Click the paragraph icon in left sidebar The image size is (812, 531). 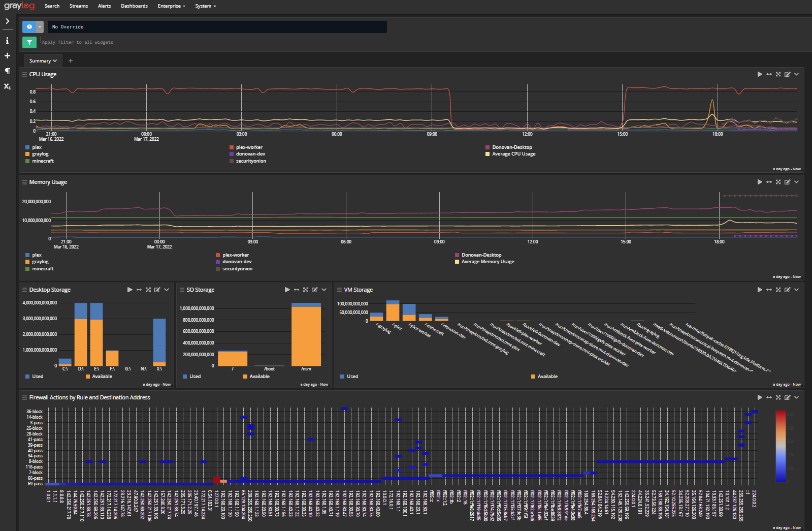[7, 71]
